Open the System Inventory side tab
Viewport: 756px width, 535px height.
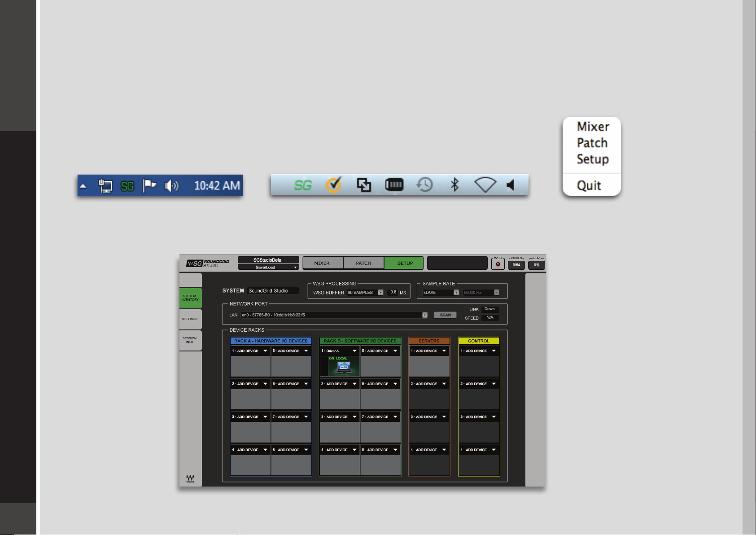(190, 298)
